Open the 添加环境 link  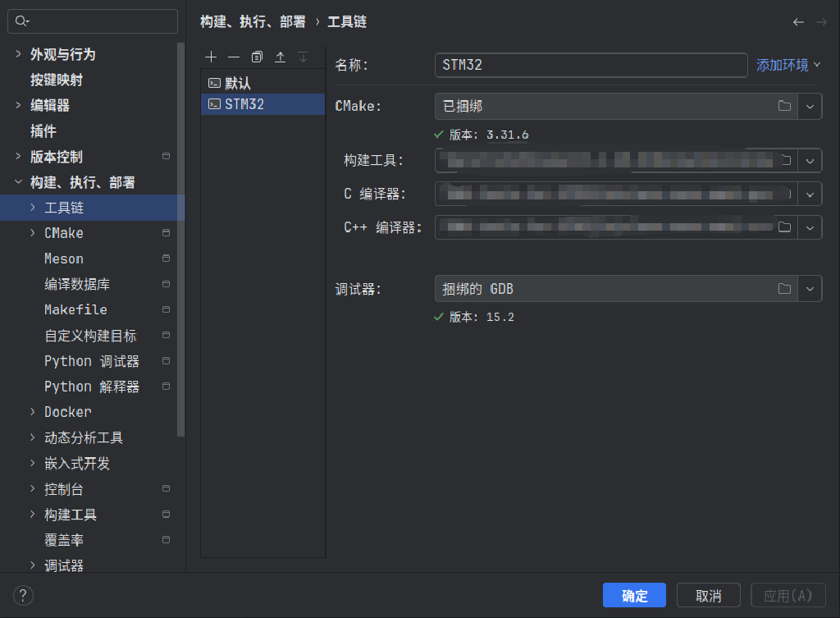(x=782, y=64)
